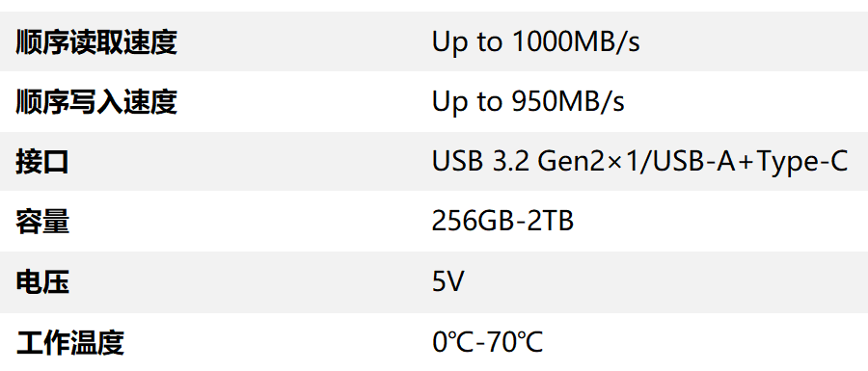The image size is (868, 371).
Task: Click the 256GB text in the capacity row
Action: pyautogui.click(x=472, y=222)
